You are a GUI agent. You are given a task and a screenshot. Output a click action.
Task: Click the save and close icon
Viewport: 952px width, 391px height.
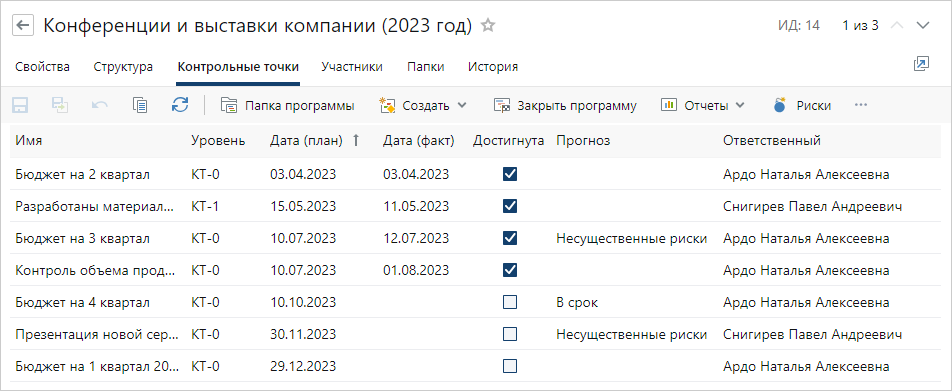pos(60,105)
